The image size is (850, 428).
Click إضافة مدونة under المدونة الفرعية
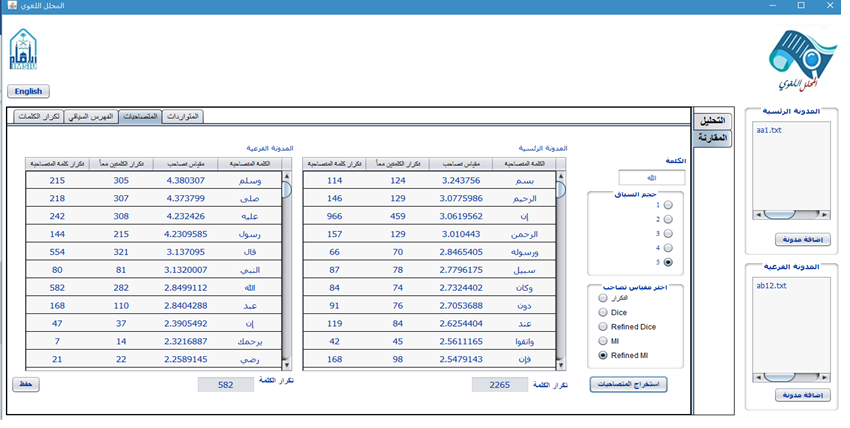click(x=803, y=395)
